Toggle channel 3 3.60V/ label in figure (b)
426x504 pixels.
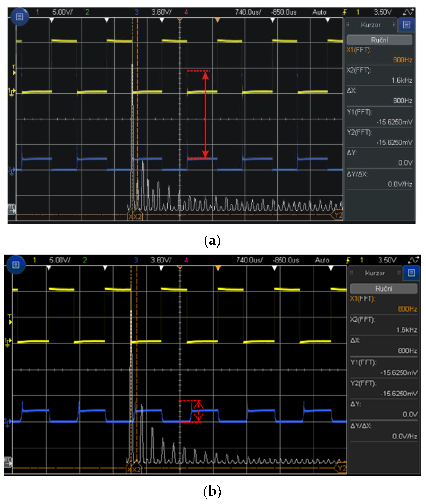pos(161,260)
